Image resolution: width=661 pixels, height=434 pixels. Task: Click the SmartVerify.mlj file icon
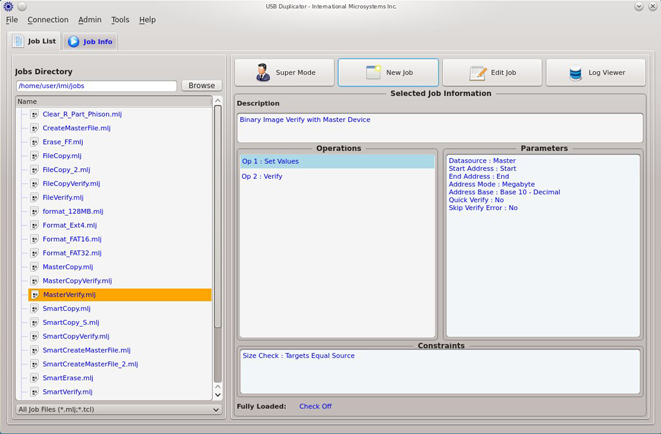[35, 392]
